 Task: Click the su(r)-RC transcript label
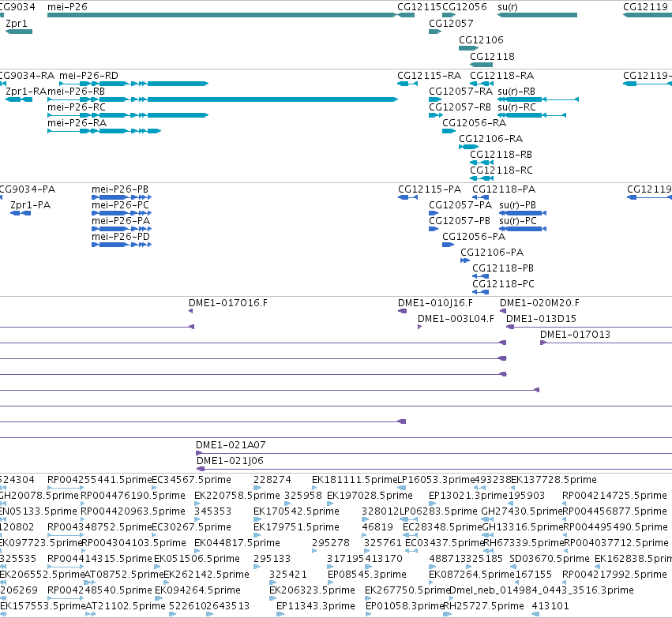tap(516, 107)
